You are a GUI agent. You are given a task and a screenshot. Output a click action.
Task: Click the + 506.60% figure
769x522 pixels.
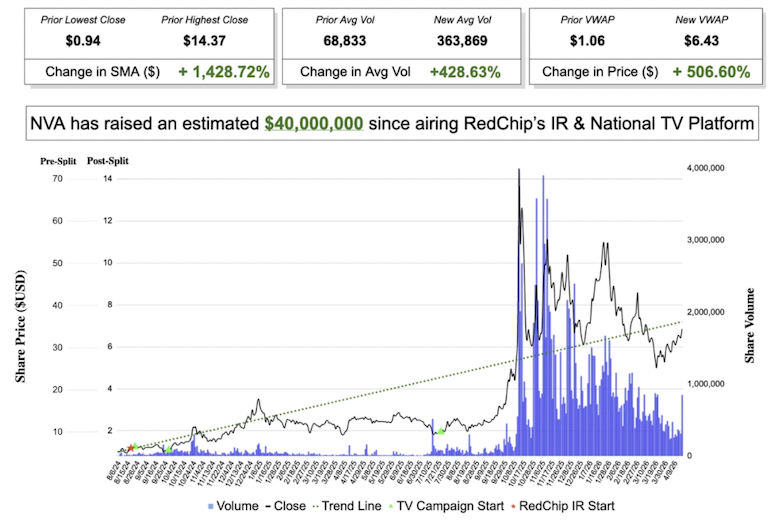coord(711,72)
